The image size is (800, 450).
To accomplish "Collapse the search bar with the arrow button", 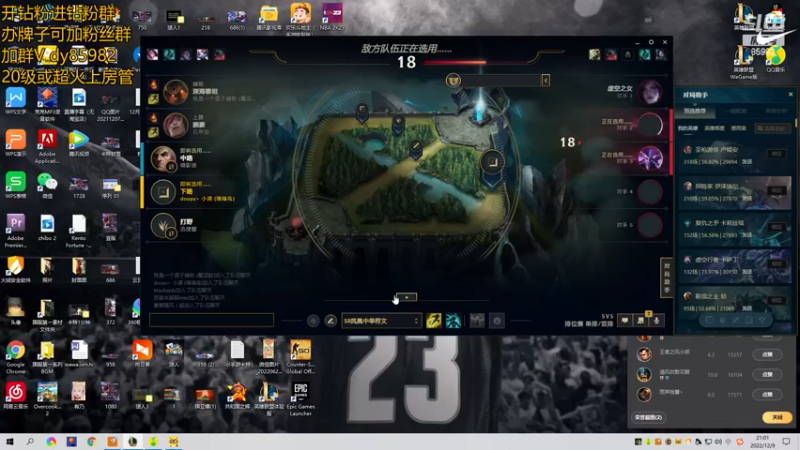I will [x=545, y=80].
